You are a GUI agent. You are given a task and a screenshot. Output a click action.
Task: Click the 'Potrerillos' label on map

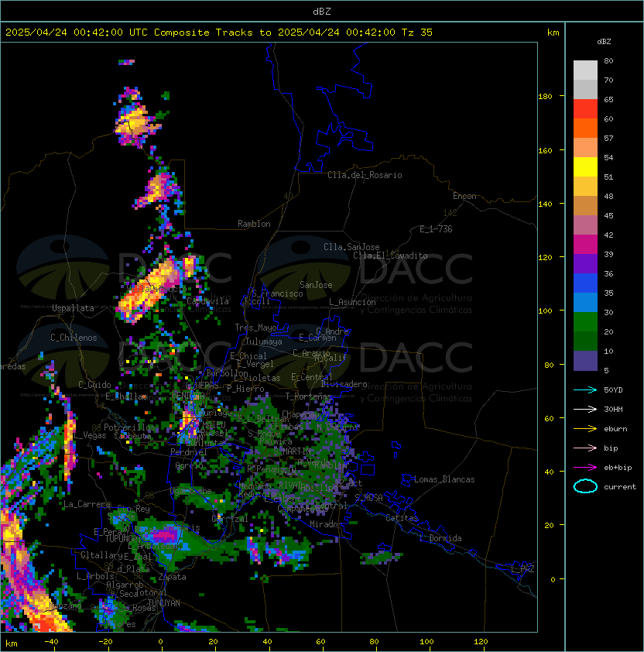coord(129,427)
